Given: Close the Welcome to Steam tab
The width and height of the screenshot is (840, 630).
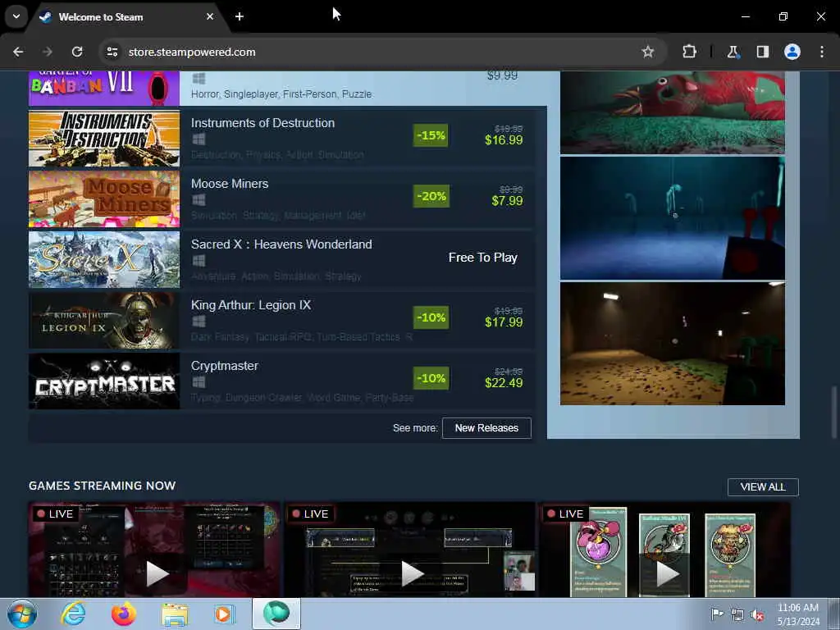Looking at the screenshot, I should coord(210,16).
